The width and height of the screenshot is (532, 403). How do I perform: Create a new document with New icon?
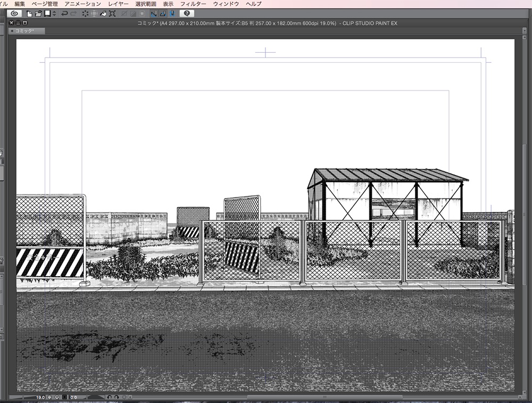tap(29, 14)
